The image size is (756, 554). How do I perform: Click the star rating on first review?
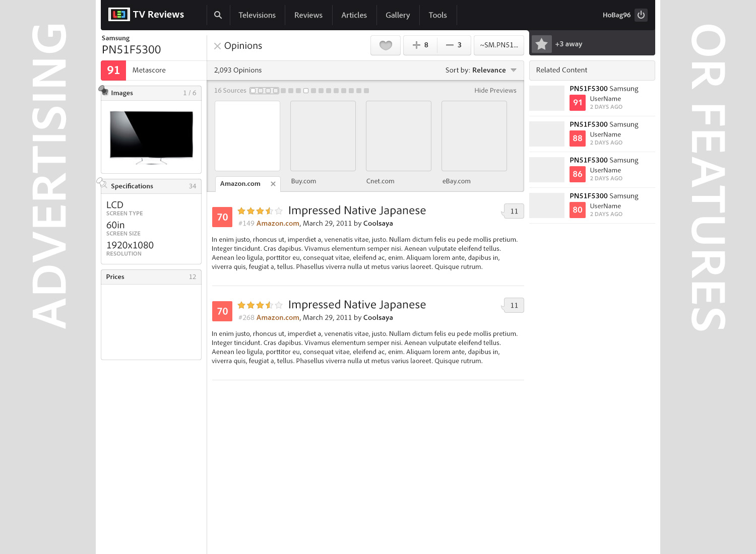point(260,211)
